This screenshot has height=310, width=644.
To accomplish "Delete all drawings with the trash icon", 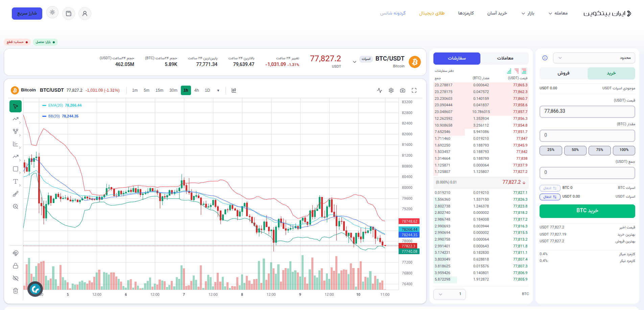I will (x=16, y=291).
